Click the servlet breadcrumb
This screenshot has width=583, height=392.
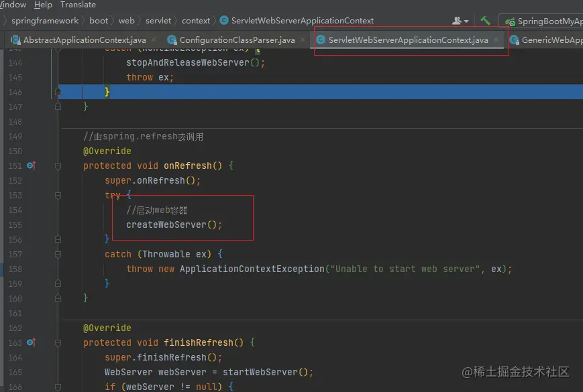[x=158, y=20]
